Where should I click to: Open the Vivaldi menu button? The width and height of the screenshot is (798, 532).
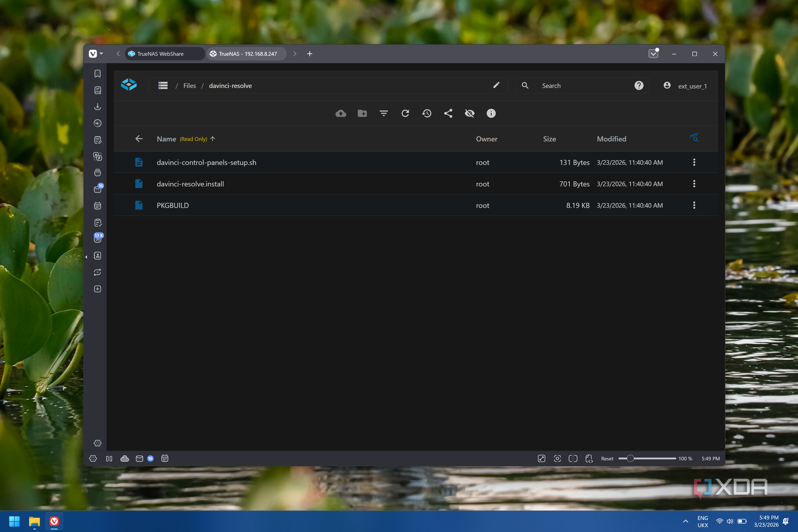pyautogui.click(x=96, y=54)
